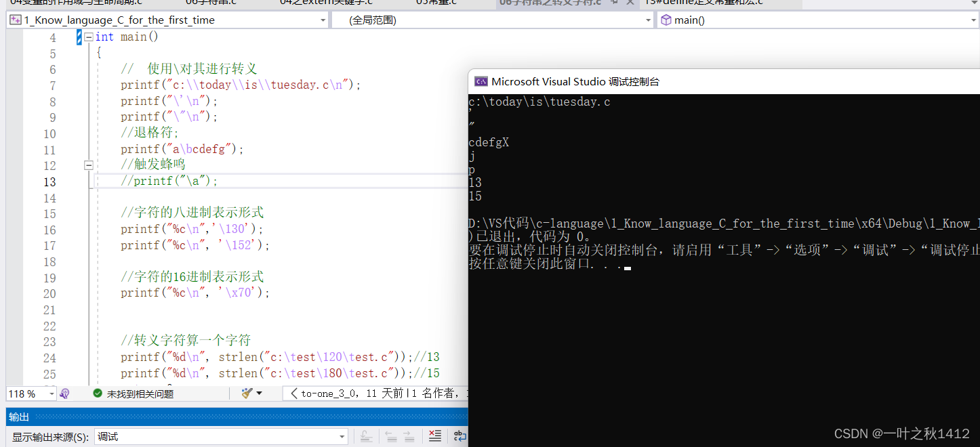980x447 pixels.
Task: Click the left chevron before to-one_3_0
Action: (x=293, y=393)
